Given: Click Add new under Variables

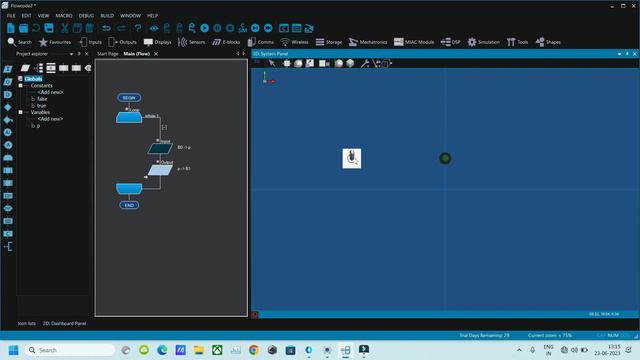Looking at the screenshot, I should (x=50, y=119).
